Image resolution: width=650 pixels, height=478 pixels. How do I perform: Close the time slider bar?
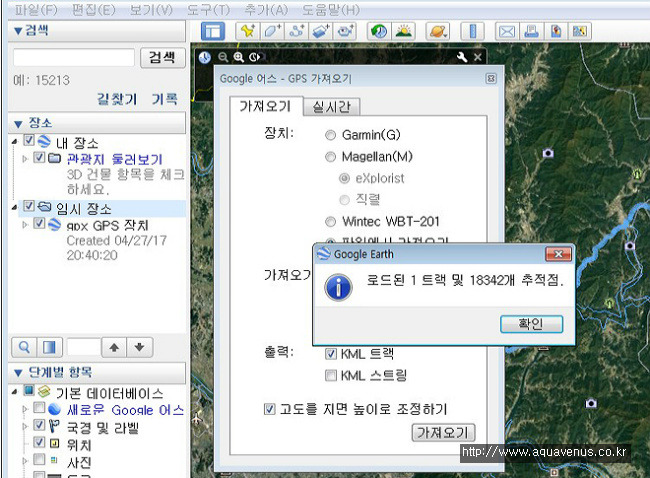point(478,57)
